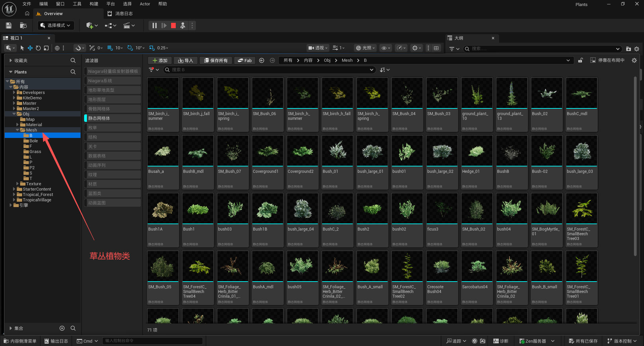Select the Grass folder in the tree
Image resolution: width=644 pixels, height=346 pixels.
click(35, 151)
